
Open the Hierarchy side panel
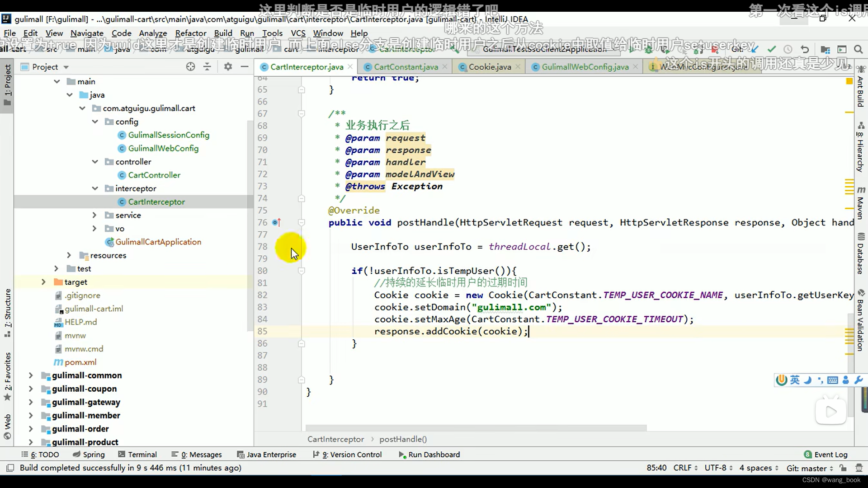click(860, 147)
